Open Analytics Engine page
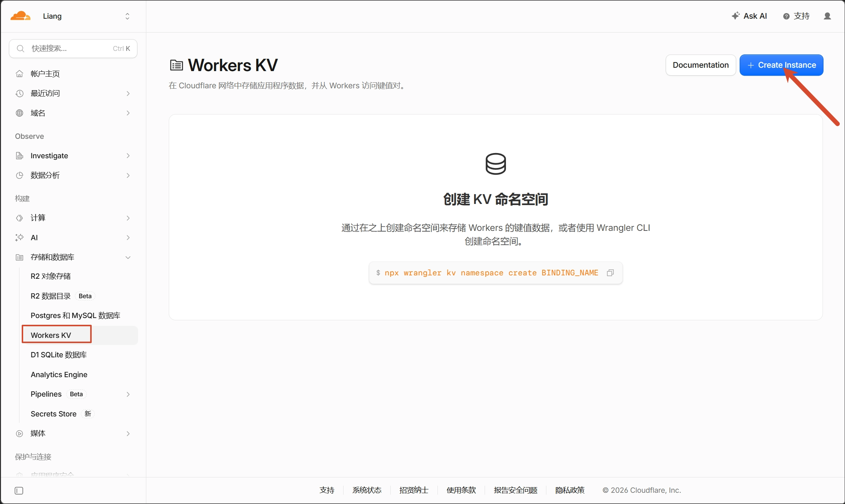Image resolution: width=845 pixels, height=504 pixels. click(x=59, y=375)
